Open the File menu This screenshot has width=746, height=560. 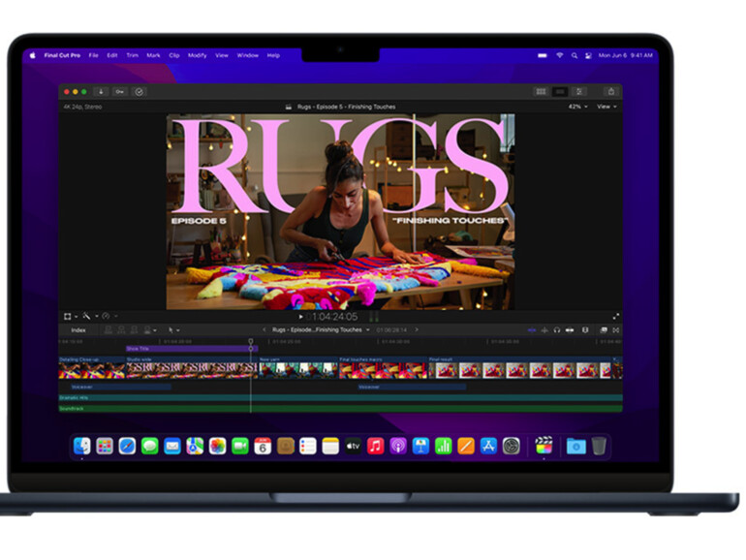(94, 55)
